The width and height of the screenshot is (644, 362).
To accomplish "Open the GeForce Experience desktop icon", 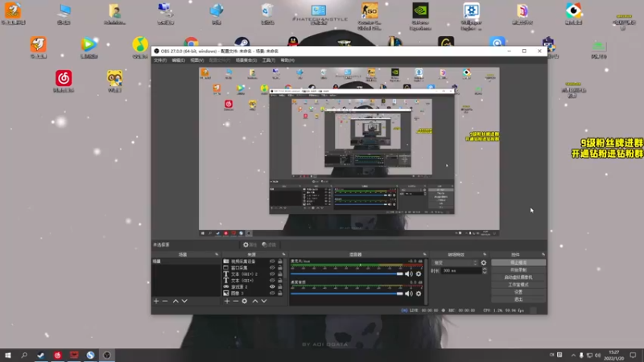I will (x=420, y=15).
